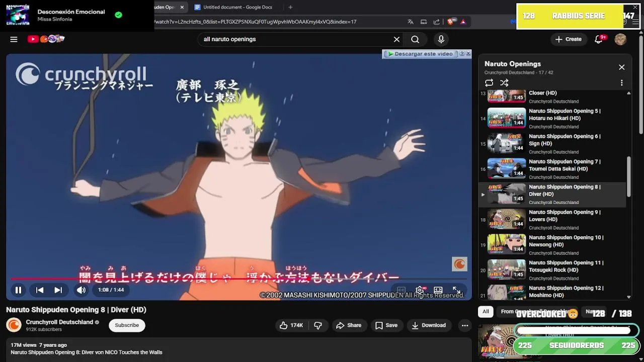Open the browser cast/media icon

point(424,22)
